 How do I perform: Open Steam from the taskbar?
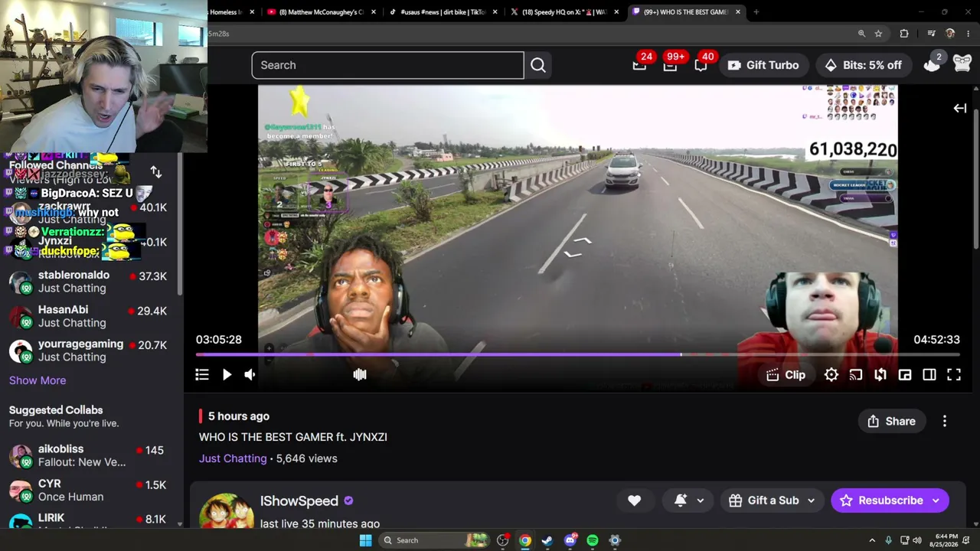tap(547, 540)
